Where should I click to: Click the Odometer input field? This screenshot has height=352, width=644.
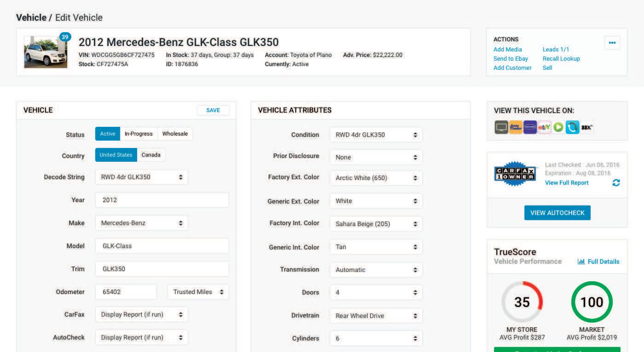(x=126, y=292)
